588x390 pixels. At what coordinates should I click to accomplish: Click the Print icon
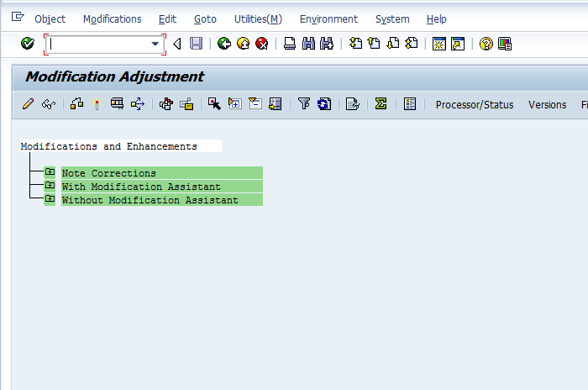290,44
